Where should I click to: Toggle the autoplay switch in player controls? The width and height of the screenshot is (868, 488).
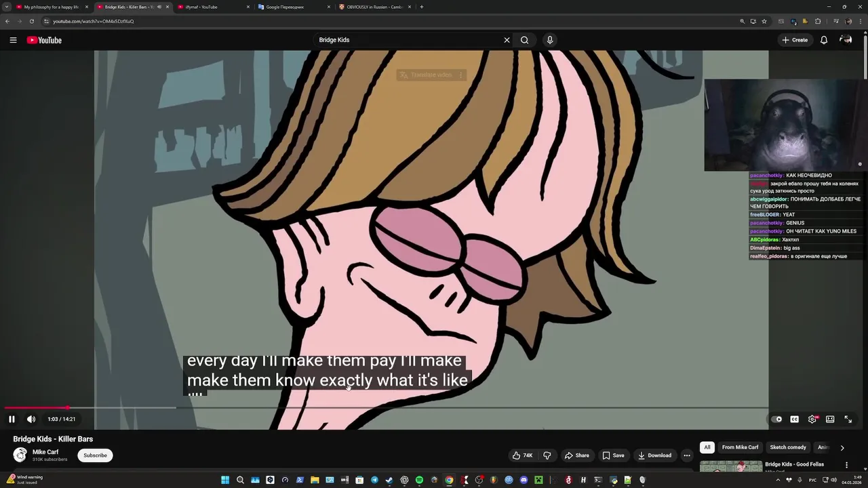(x=777, y=419)
